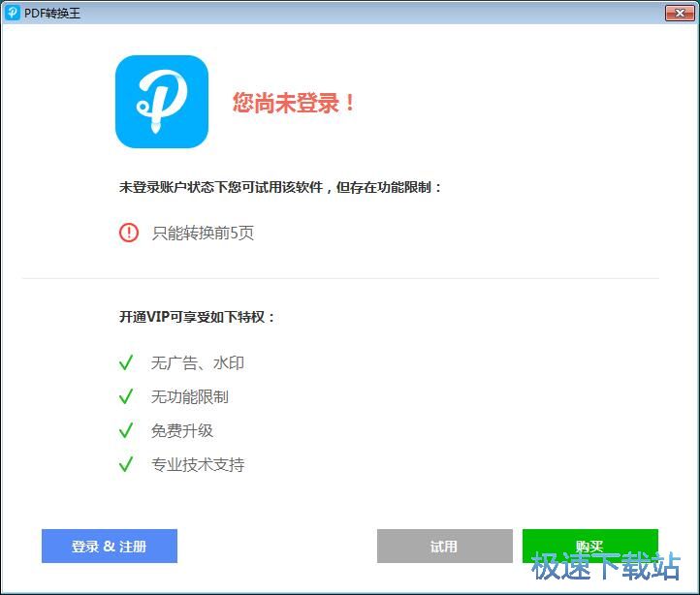The height and width of the screenshot is (595, 700).
Task: Click the PDF转换王 window title text
Action: (52, 13)
